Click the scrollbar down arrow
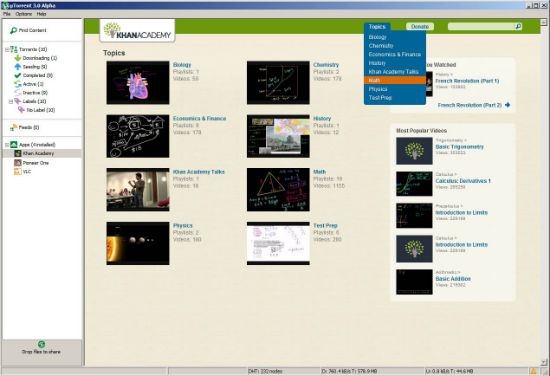Viewport: 550px width, 376px height. 544,362
